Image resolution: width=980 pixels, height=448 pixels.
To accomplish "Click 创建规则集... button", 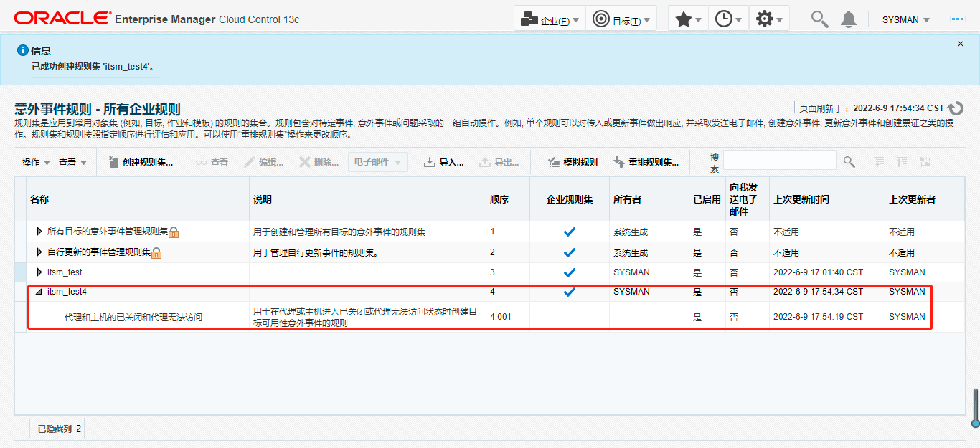I will [141, 163].
